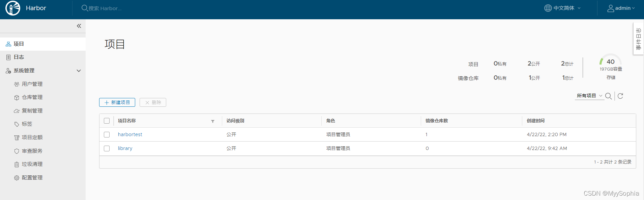The width and height of the screenshot is (644, 200).
Task: Select 日志 in the sidebar
Action: [19, 57]
